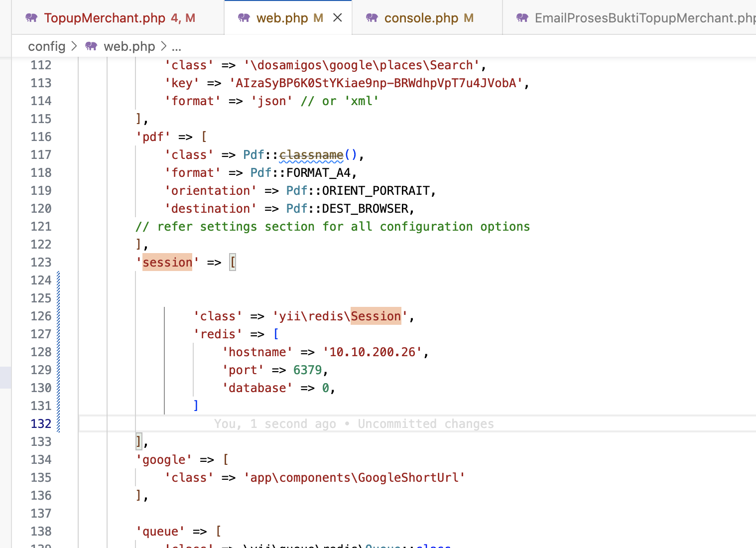Expand the breadcrumb ellipsis symbol list
756x548 pixels.
coord(176,46)
